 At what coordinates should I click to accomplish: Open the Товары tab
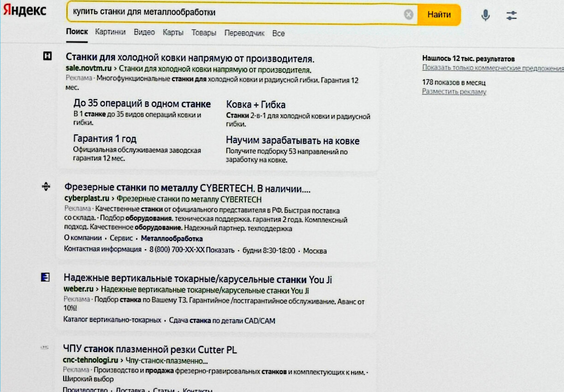[x=203, y=32]
